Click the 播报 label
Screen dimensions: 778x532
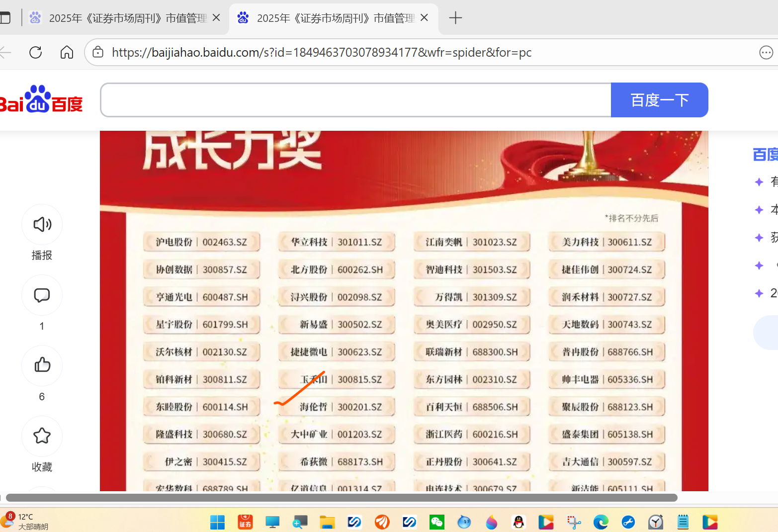click(x=42, y=255)
